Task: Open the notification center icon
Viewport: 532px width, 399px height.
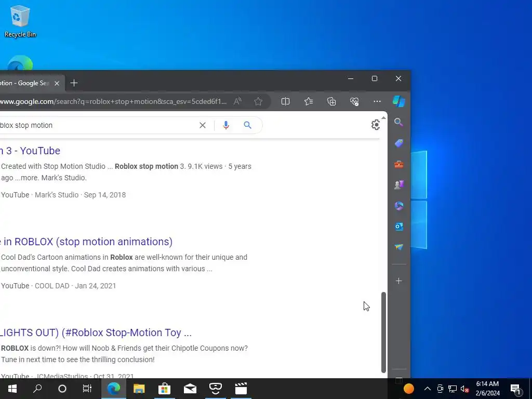Action: (516, 389)
